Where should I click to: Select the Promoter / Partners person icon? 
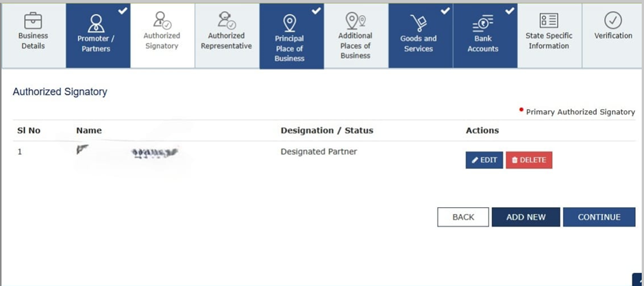point(97,23)
